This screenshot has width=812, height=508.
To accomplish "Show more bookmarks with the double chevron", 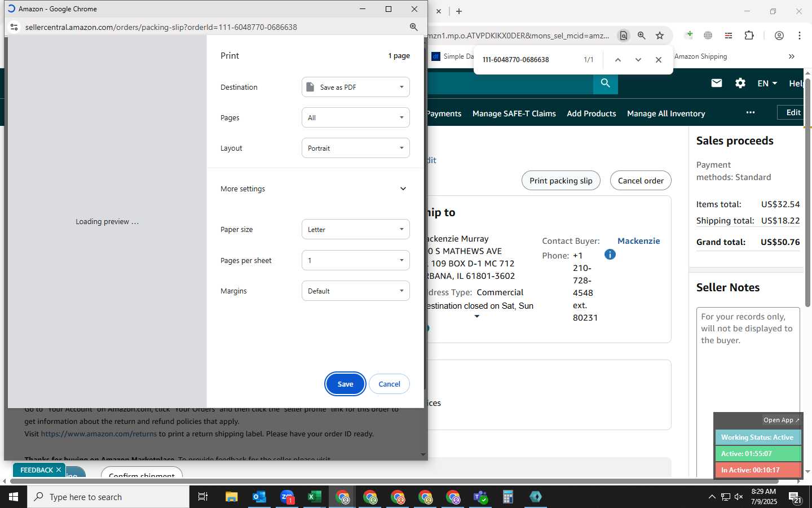I will [792, 56].
